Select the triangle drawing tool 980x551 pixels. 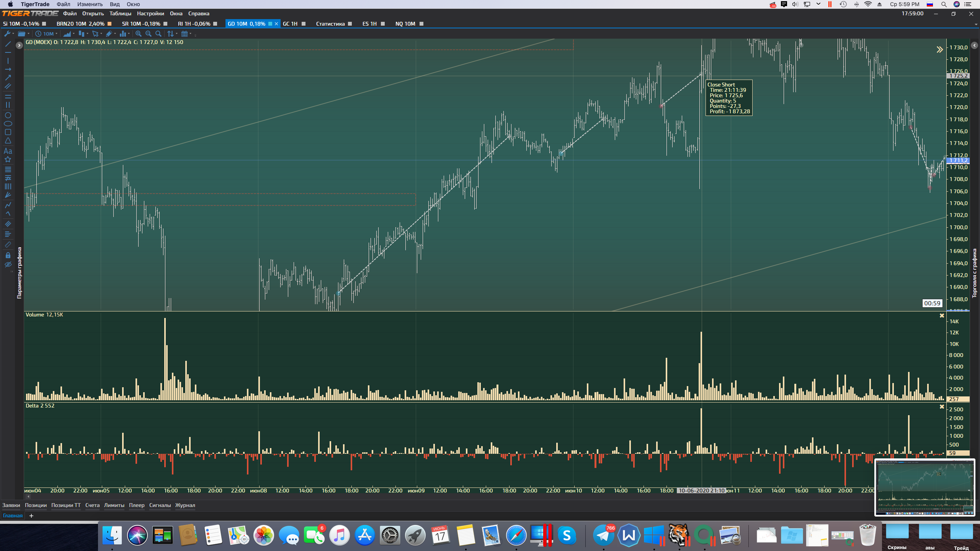tap(8, 141)
